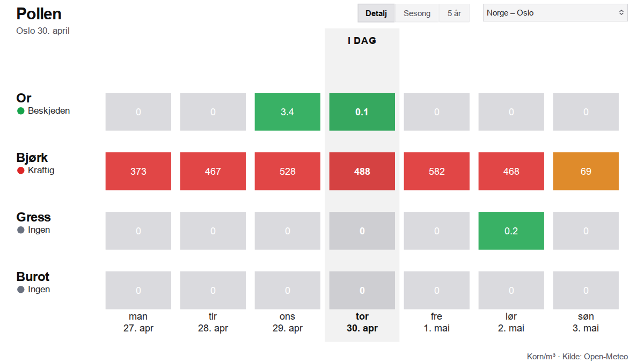Click today's Bjørk cell showing 488

[362, 172]
